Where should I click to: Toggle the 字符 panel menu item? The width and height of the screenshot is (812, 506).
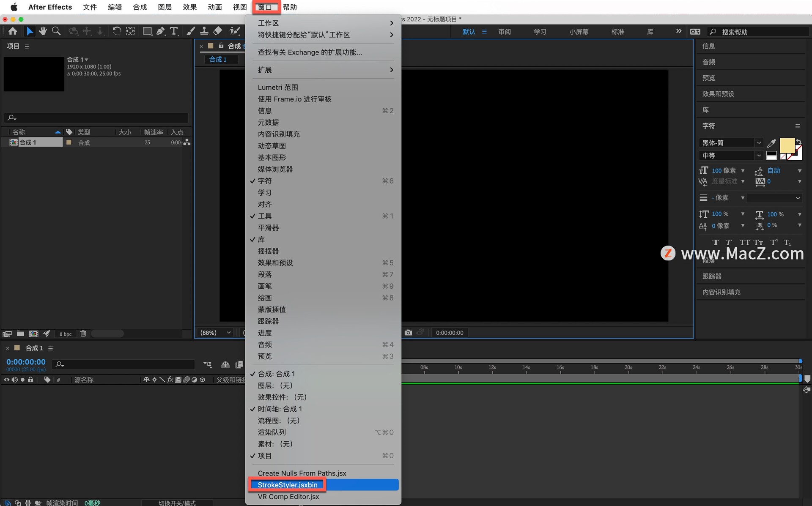point(324,181)
